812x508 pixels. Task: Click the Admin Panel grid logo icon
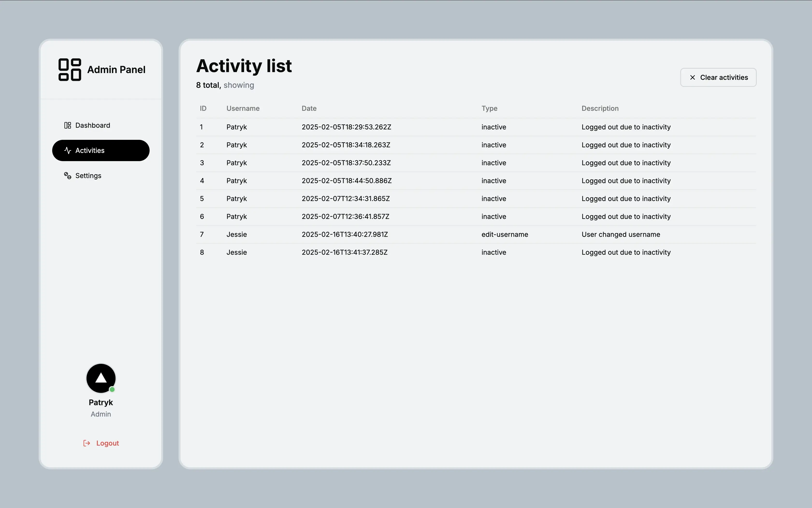[69, 70]
